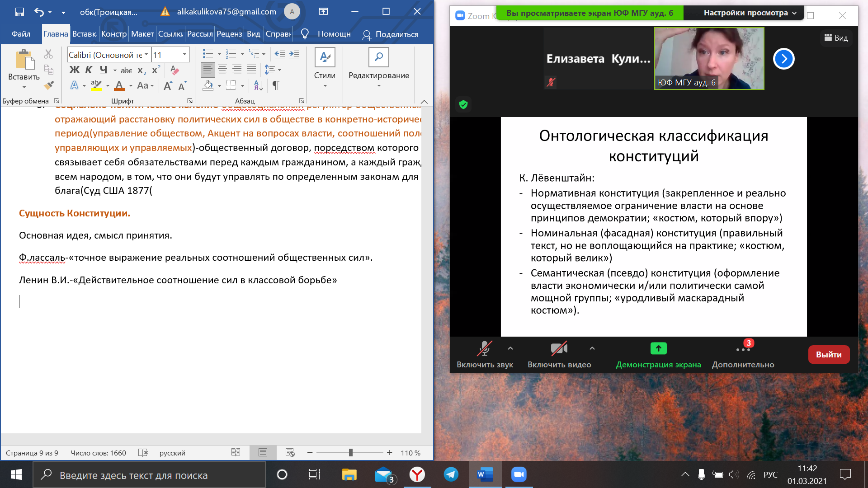
Task: Open the Mail app from the taskbar
Action: [x=385, y=474]
